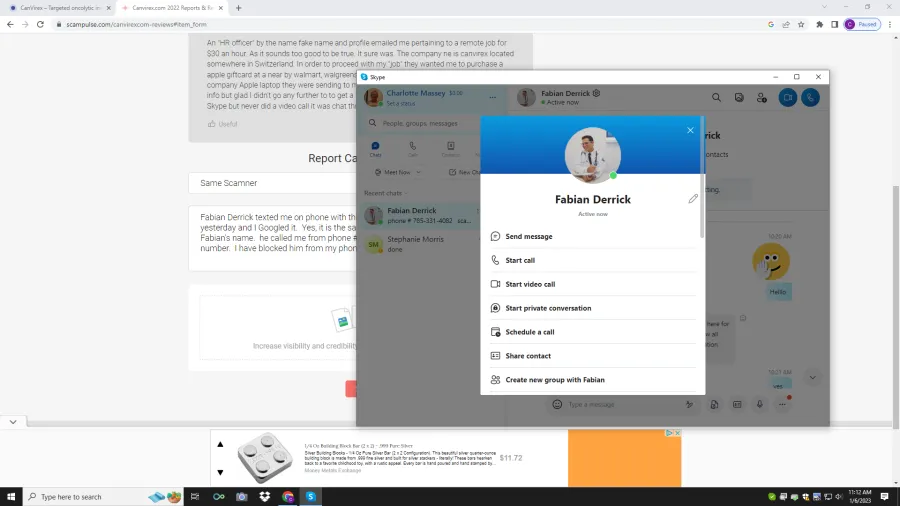The height and width of the screenshot is (506, 900).
Task: Open Dropbox from the taskbar
Action: pos(265,497)
